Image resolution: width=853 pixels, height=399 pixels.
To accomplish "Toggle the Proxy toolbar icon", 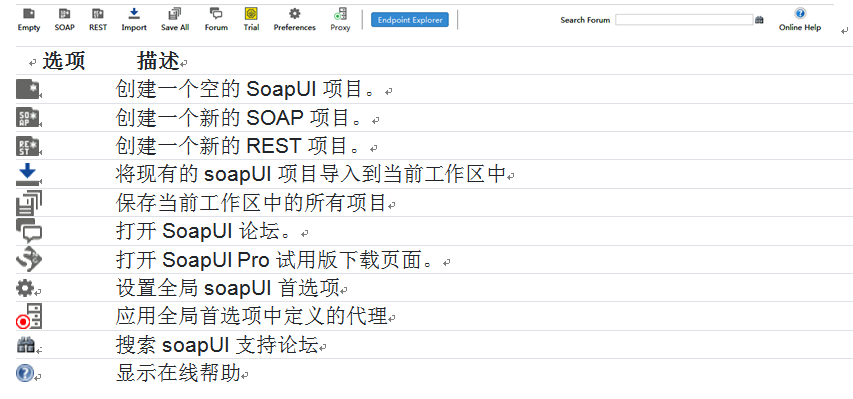I will pyautogui.click(x=341, y=14).
